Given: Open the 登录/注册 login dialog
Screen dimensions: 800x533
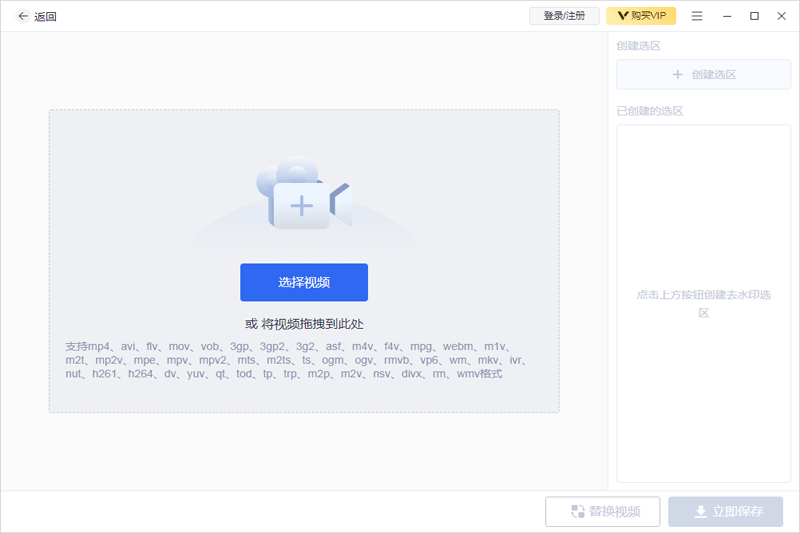Looking at the screenshot, I should 564,16.
